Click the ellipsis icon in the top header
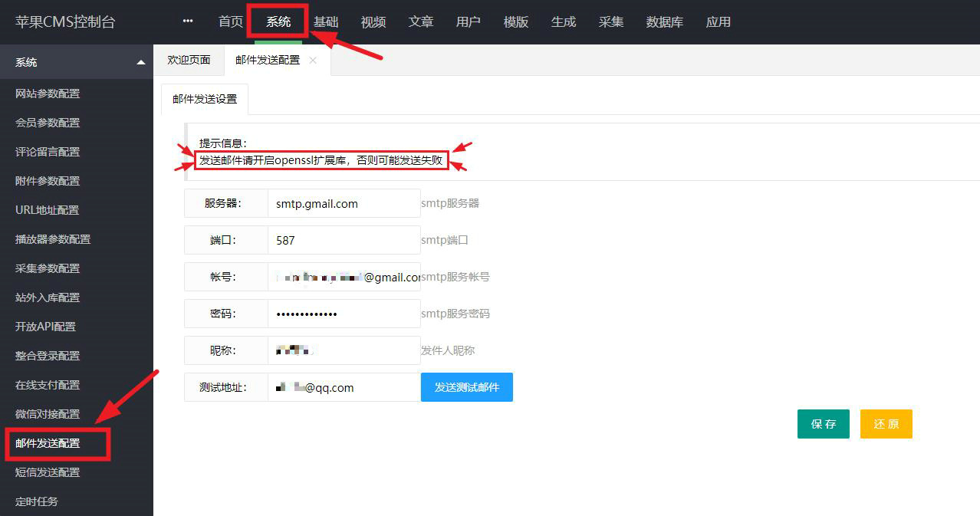 [187, 21]
